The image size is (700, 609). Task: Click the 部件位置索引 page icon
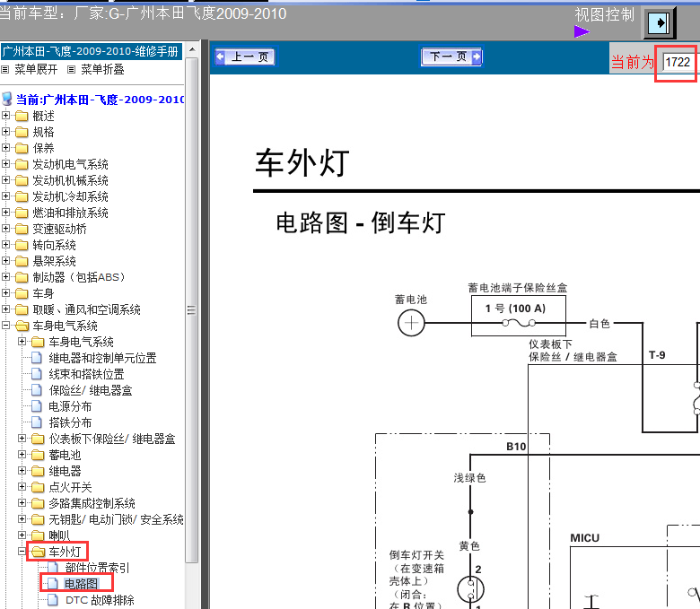[53, 568]
